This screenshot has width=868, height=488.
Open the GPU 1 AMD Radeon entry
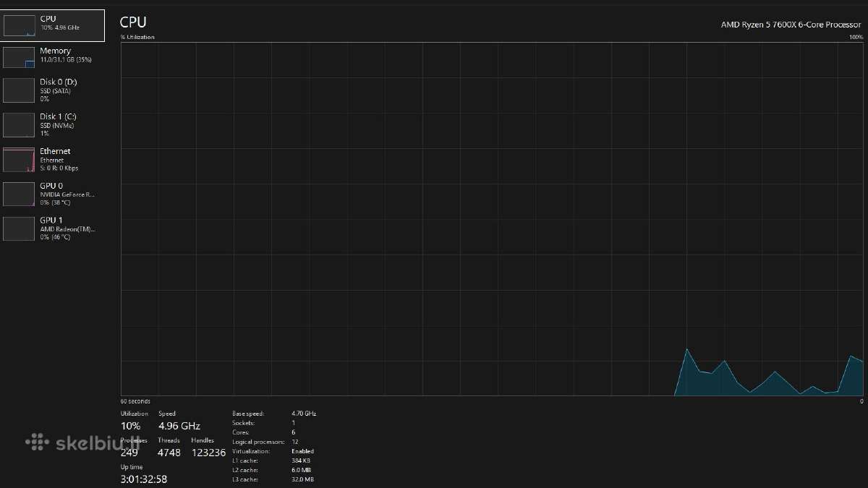coord(53,228)
